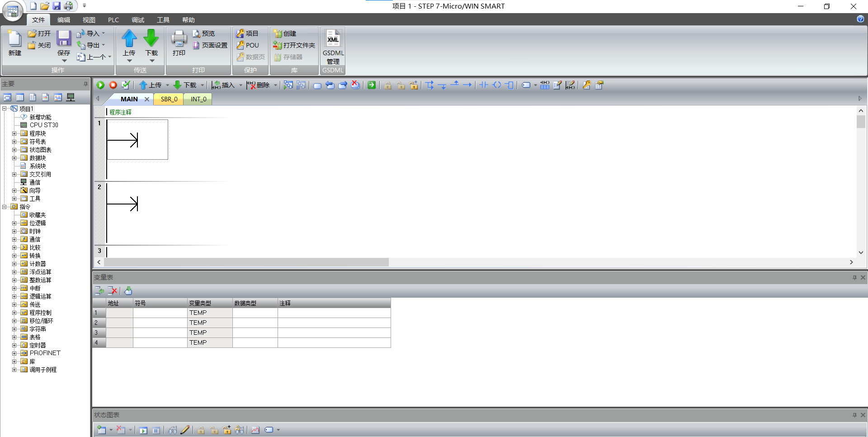Open the POU protection settings
The width and height of the screenshot is (868, 437).
249,45
